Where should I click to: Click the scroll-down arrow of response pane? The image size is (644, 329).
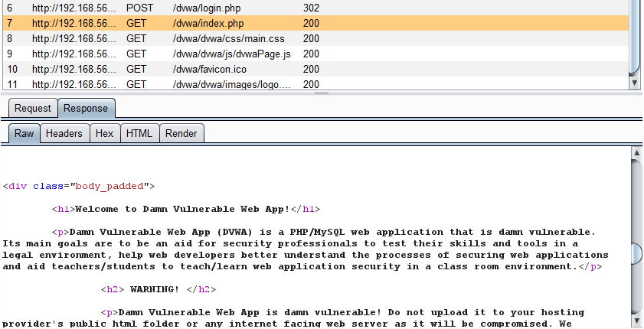point(636,320)
